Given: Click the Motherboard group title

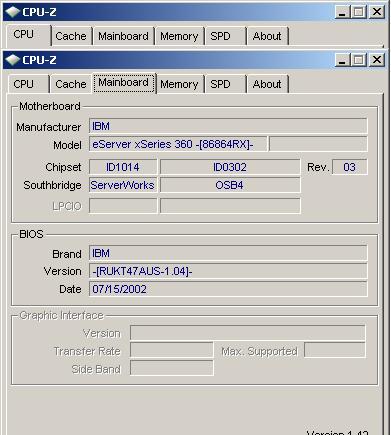Looking at the screenshot, I should tap(50, 106).
